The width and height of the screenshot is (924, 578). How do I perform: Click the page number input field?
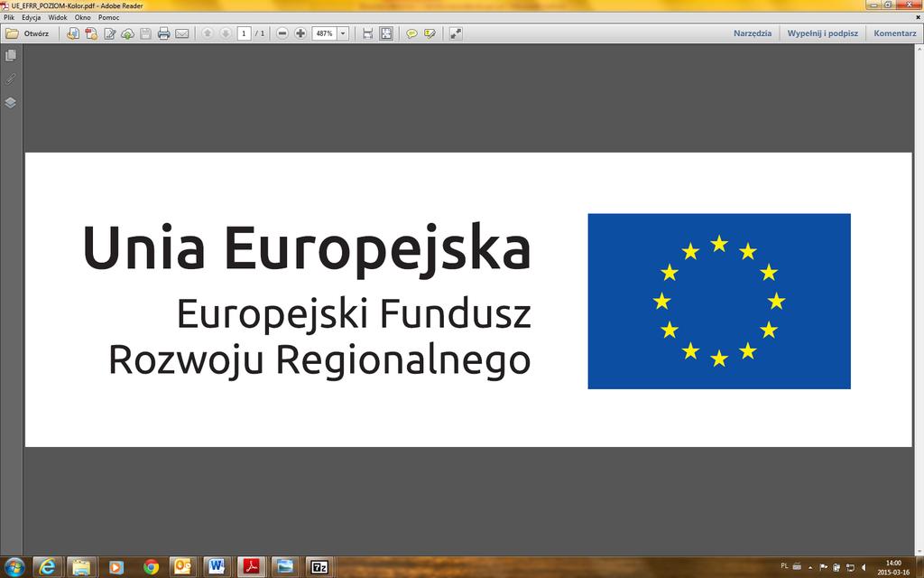[244, 33]
